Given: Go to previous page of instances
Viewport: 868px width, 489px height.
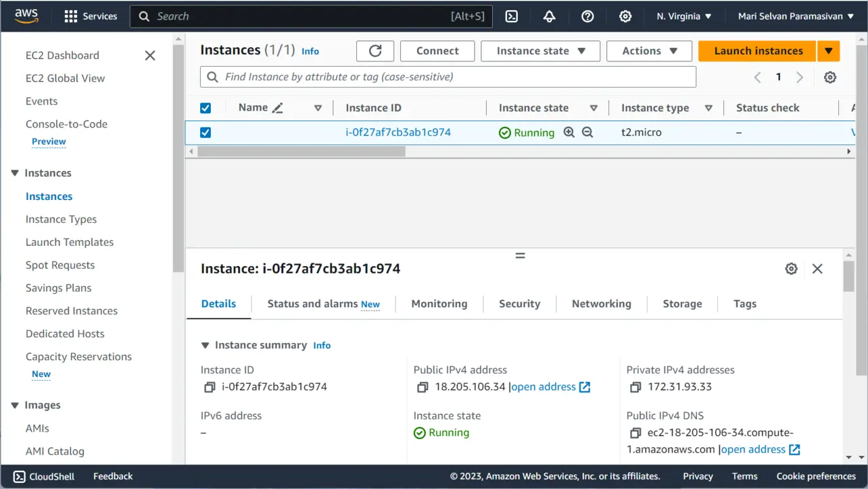Looking at the screenshot, I should (x=758, y=77).
